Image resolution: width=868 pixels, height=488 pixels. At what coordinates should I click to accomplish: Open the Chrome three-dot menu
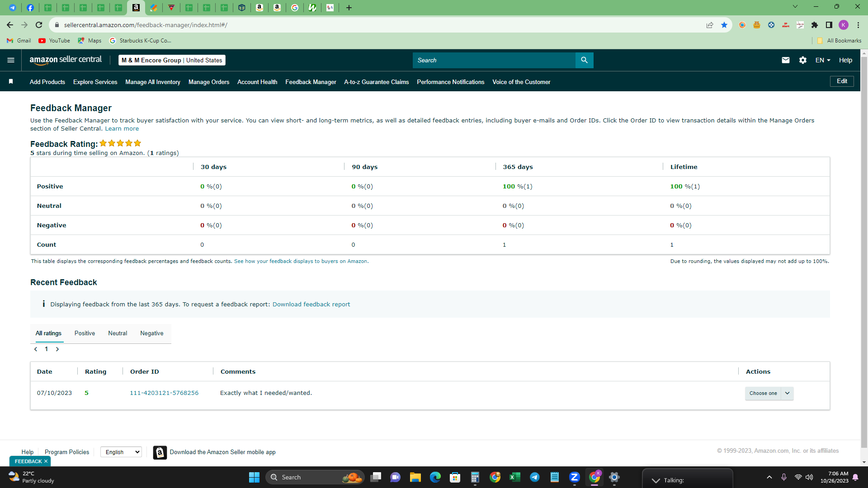858,25
